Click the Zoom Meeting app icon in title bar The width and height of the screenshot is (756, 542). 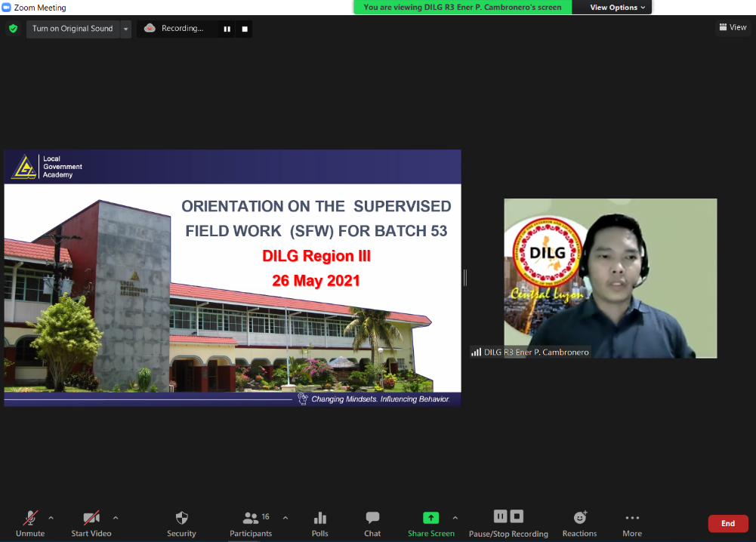tap(7, 8)
